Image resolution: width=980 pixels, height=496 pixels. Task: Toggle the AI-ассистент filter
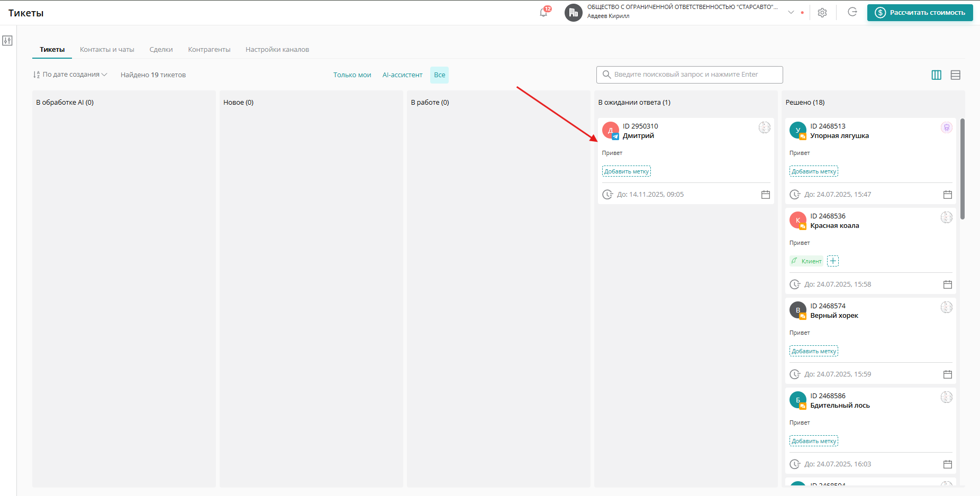pyautogui.click(x=402, y=75)
